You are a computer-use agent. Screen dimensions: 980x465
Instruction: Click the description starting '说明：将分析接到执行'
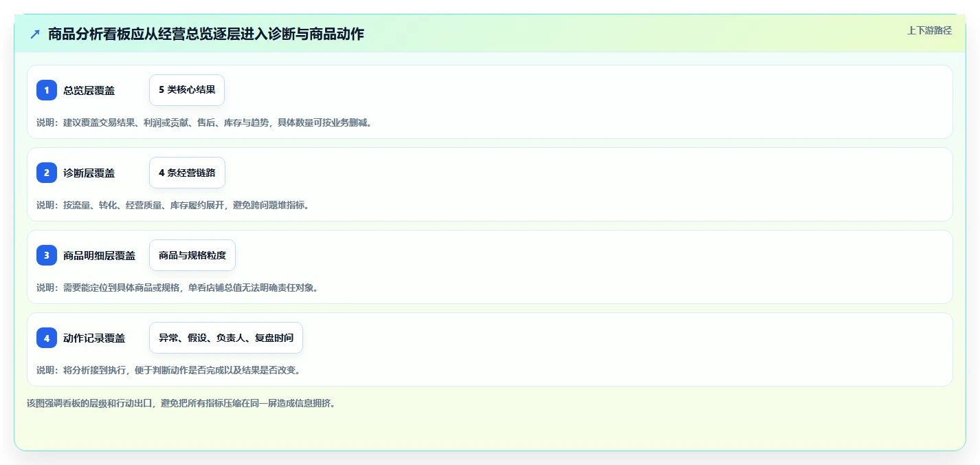(168, 370)
